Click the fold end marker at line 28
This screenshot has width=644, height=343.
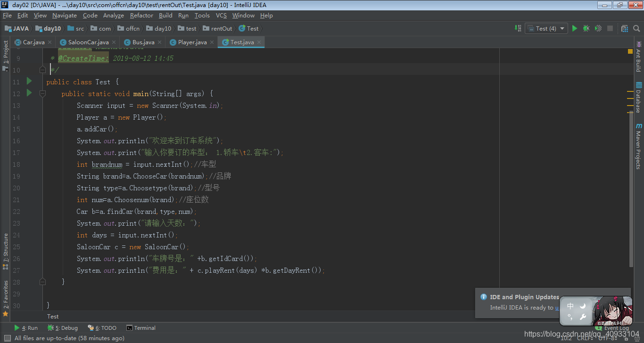click(42, 281)
